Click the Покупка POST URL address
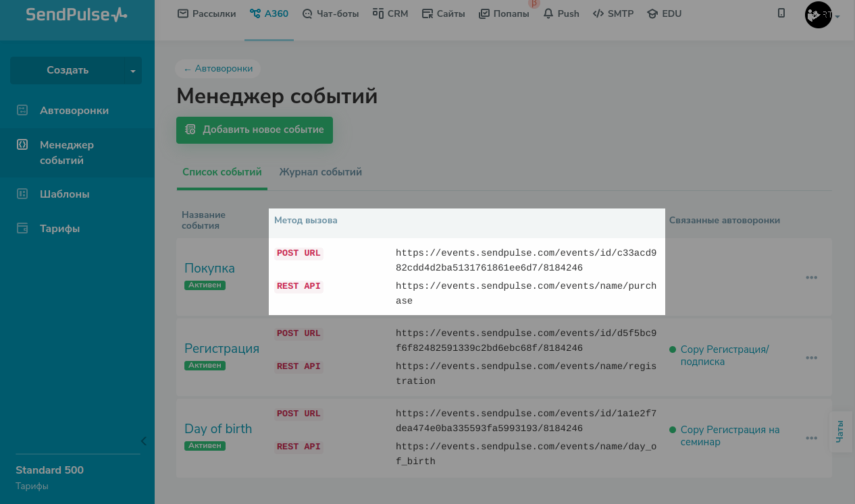 pos(526,260)
